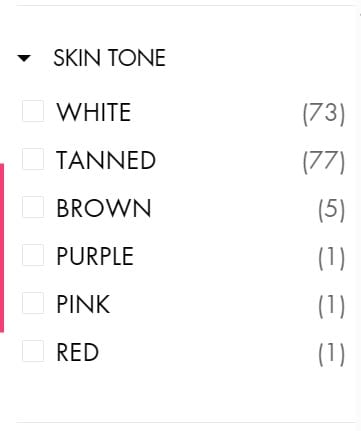Click the (5) count beside BROWN

coord(331,209)
